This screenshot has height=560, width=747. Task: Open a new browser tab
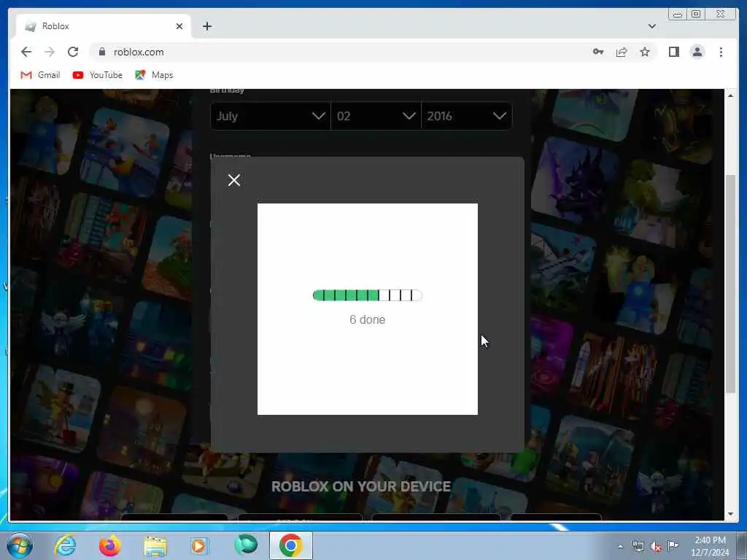click(206, 26)
